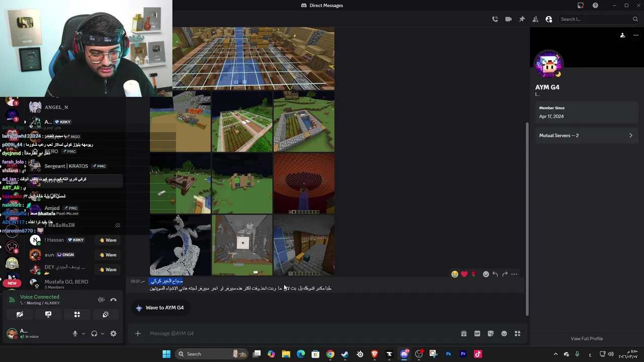Open the headphones output options arrow
This screenshot has height=362, width=644.
(103, 333)
